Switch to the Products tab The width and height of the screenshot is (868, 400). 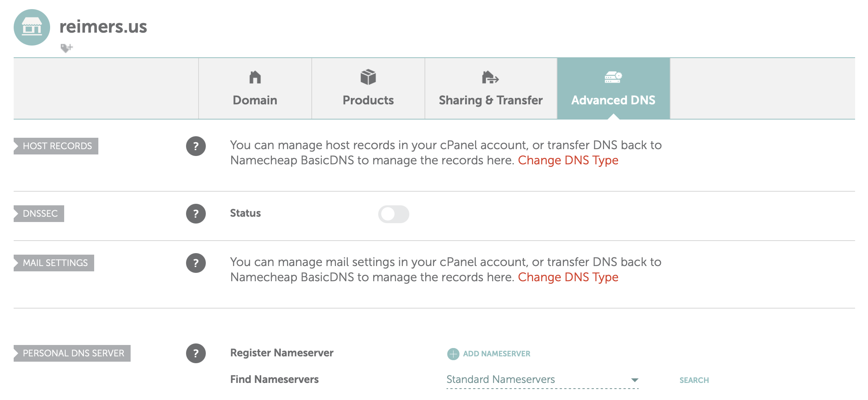click(368, 88)
